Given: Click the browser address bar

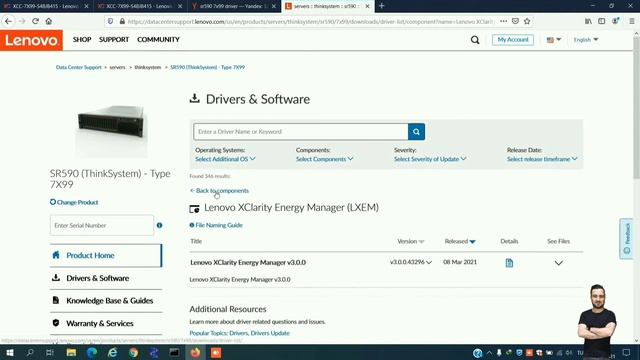Looking at the screenshot, I should pos(310,21).
